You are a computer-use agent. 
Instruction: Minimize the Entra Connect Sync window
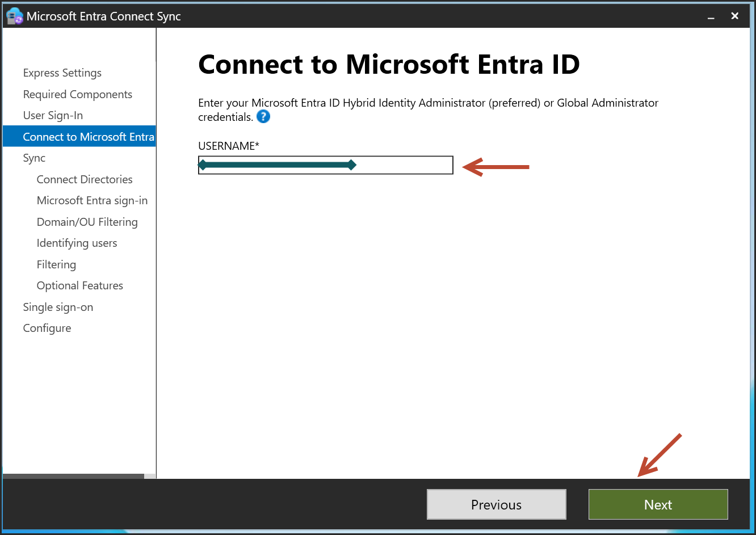pos(711,17)
